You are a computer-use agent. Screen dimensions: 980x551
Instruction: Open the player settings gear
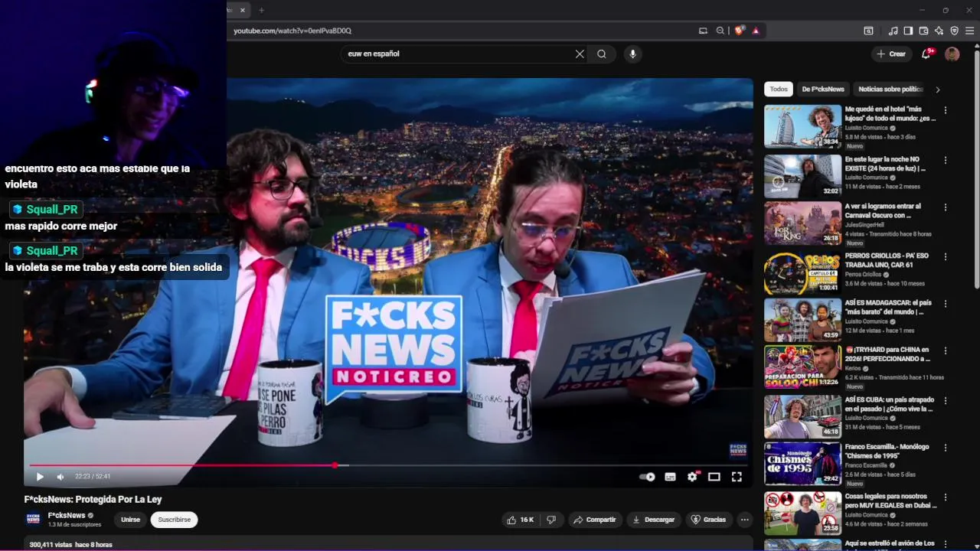pos(692,477)
